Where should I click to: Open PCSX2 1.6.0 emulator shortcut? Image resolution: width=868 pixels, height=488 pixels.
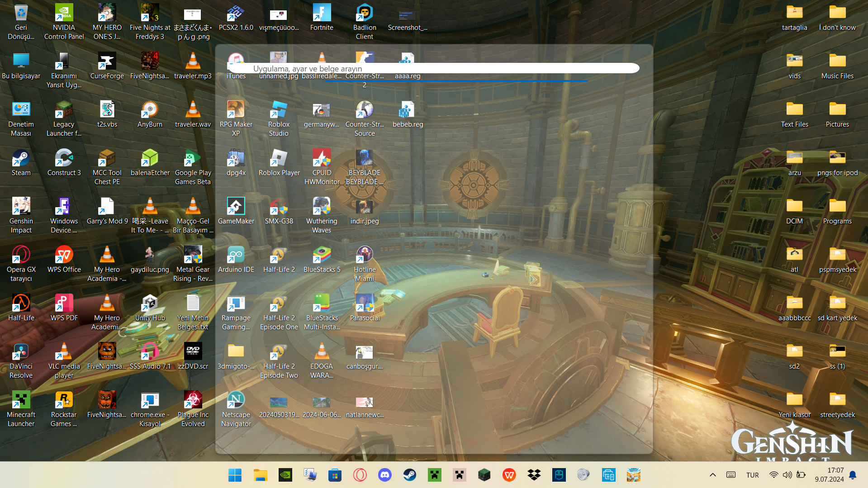point(236,17)
